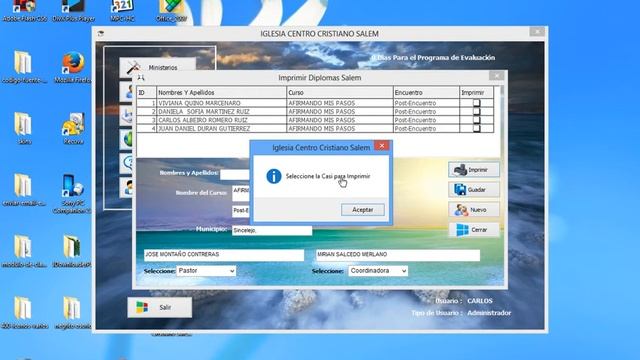This screenshot has height=360, width=640.
Task: Select row JUAN DANIEL DURAN GUTIERREZ name cell
Action: (x=222, y=129)
